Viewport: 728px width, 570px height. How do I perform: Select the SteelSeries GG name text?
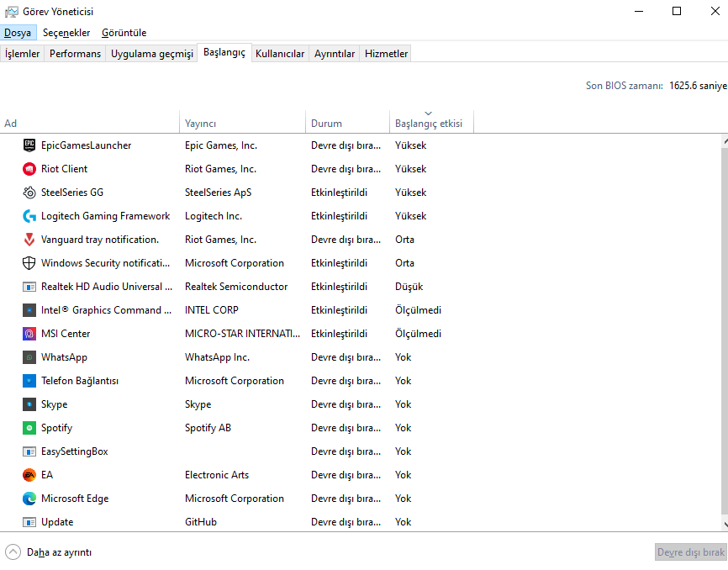72,193
